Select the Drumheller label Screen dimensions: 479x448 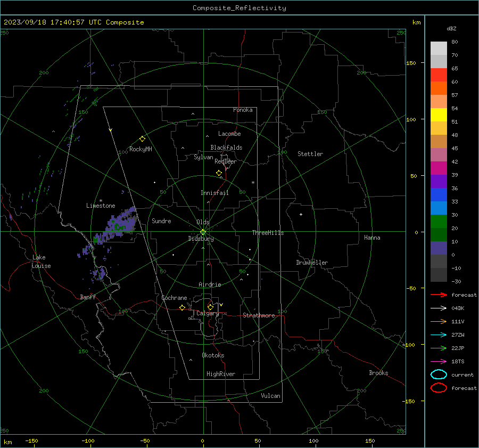pyautogui.click(x=312, y=263)
